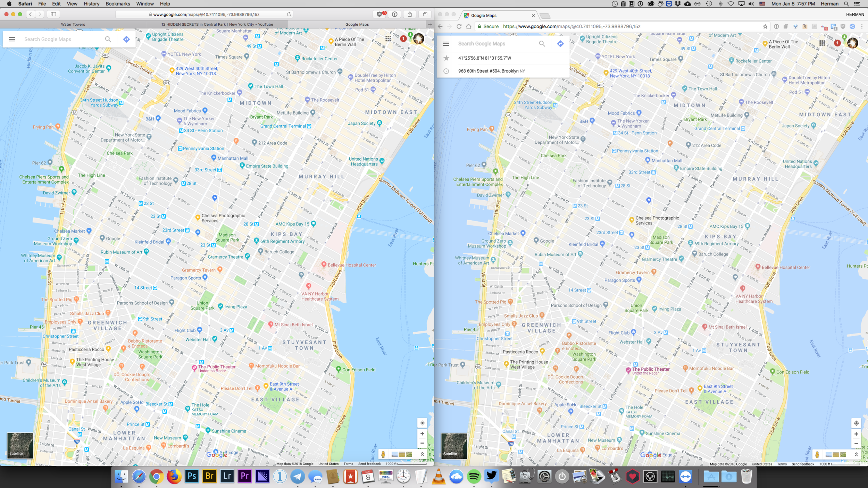Zoom in using plus button on Safari map

coord(422,434)
